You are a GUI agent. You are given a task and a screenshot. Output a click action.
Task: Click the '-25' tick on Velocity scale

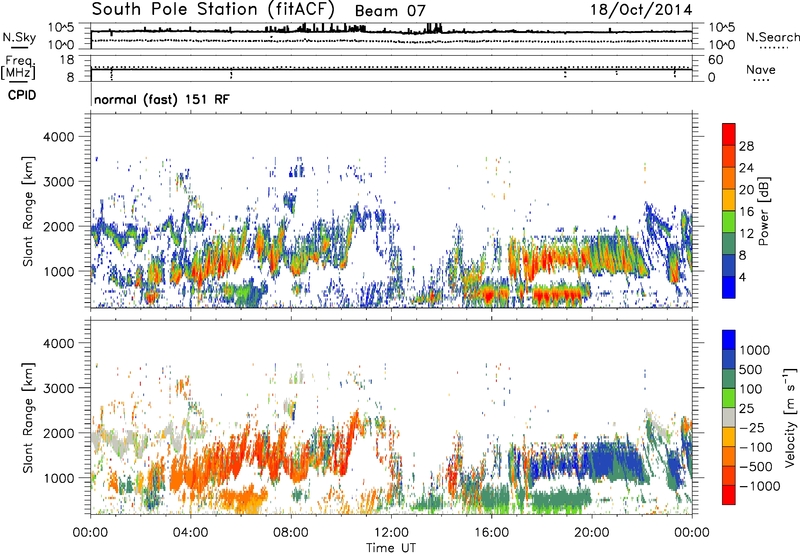pos(754,427)
